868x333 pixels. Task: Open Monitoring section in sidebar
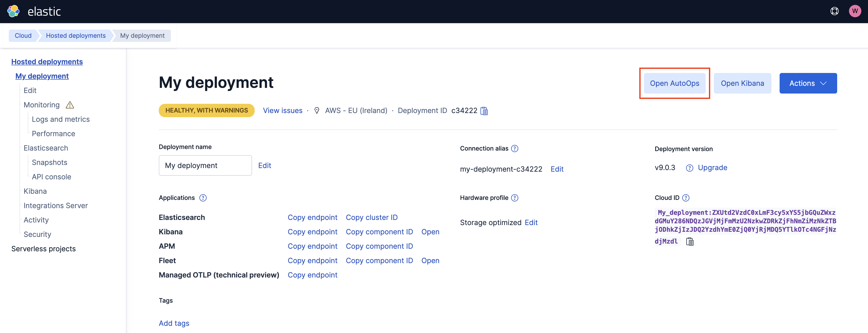[41, 105]
